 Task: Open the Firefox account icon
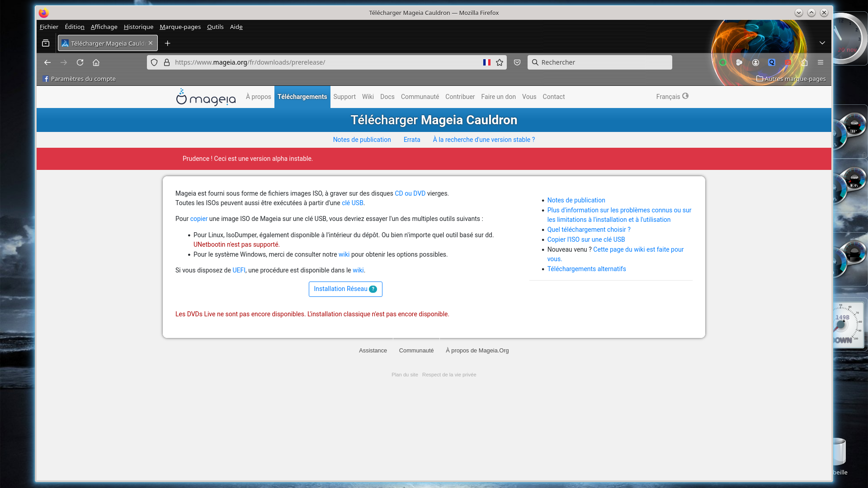pyautogui.click(x=755, y=62)
